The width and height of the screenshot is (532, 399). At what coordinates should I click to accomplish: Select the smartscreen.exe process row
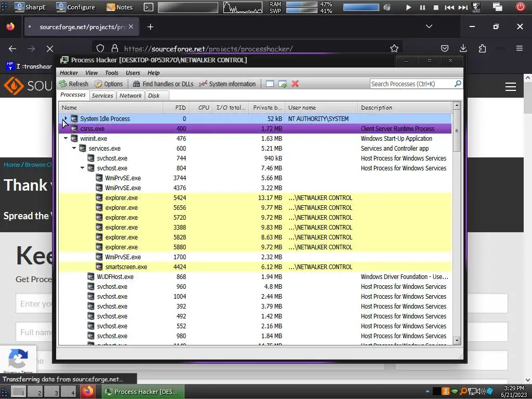pyautogui.click(x=255, y=267)
